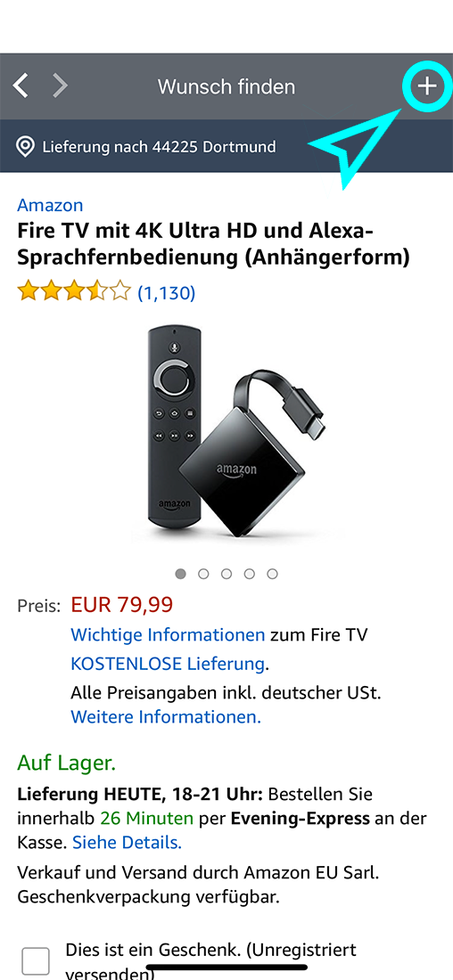Tap 'KOSTENLOSE Lieferung' link
This screenshot has height=980, width=453.
168,664
